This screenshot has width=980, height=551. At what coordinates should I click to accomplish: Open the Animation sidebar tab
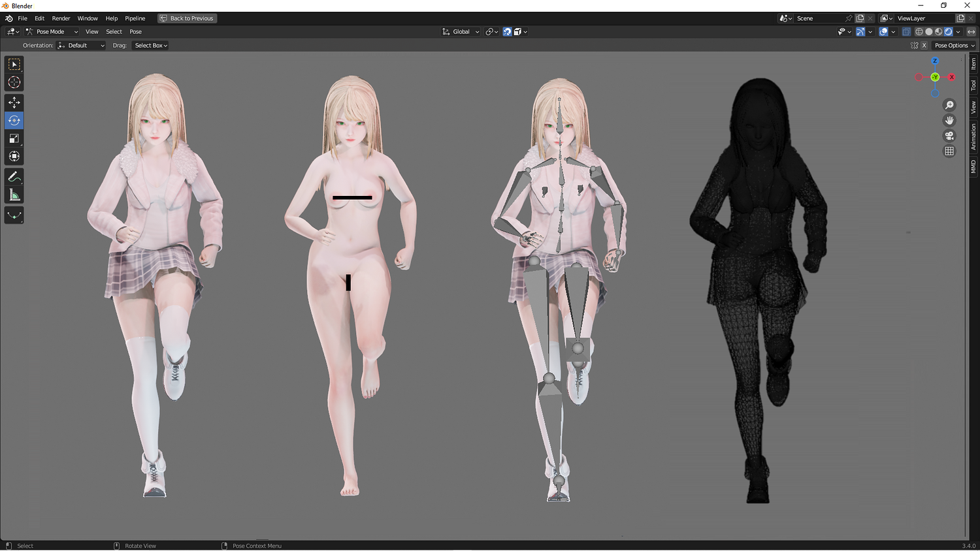click(973, 136)
